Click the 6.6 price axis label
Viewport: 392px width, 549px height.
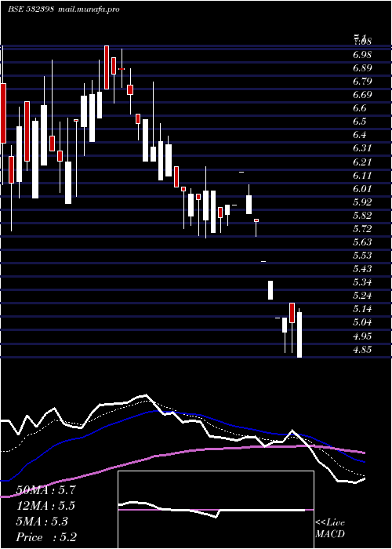click(360, 108)
